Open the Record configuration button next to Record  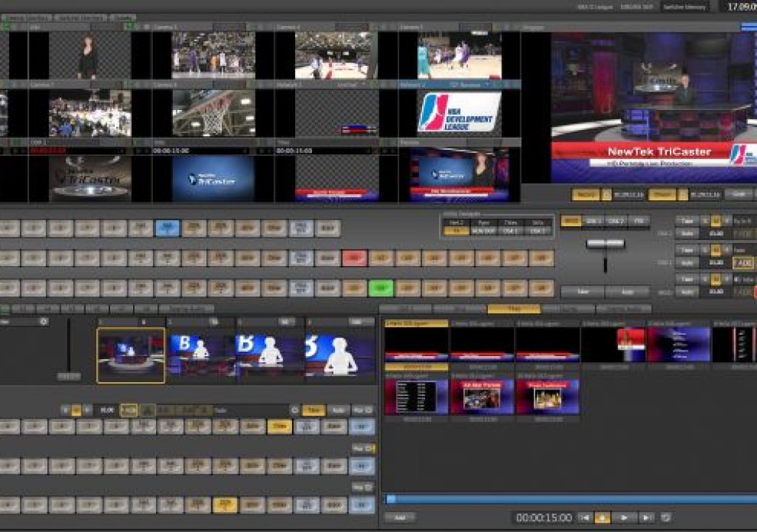(606, 194)
